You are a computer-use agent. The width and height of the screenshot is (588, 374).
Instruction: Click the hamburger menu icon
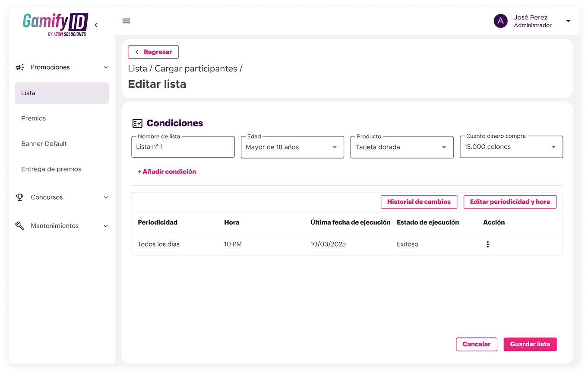[x=126, y=21]
